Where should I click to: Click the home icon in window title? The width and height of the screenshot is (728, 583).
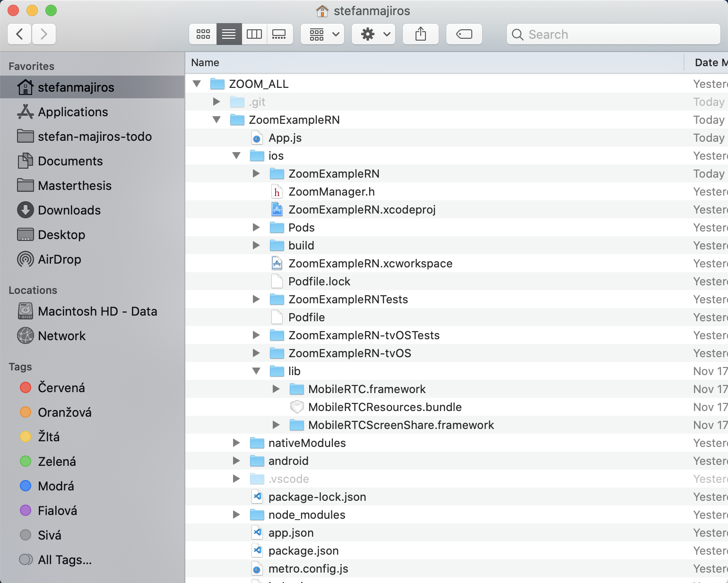click(322, 11)
